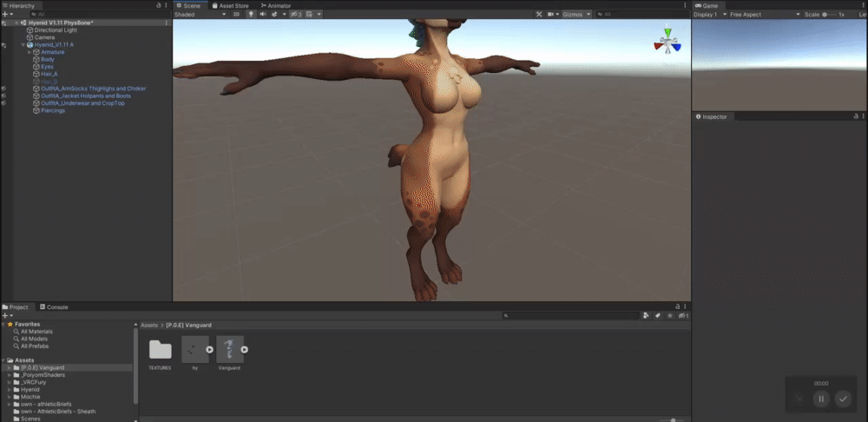Toggle hidden packages visibility icon in Project

click(684, 316)
